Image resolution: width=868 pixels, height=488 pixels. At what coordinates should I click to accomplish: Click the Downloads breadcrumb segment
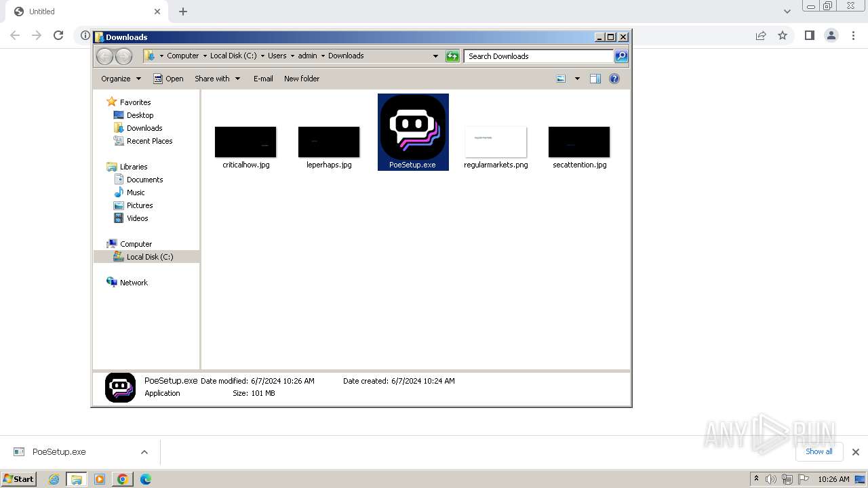(346, 56)
